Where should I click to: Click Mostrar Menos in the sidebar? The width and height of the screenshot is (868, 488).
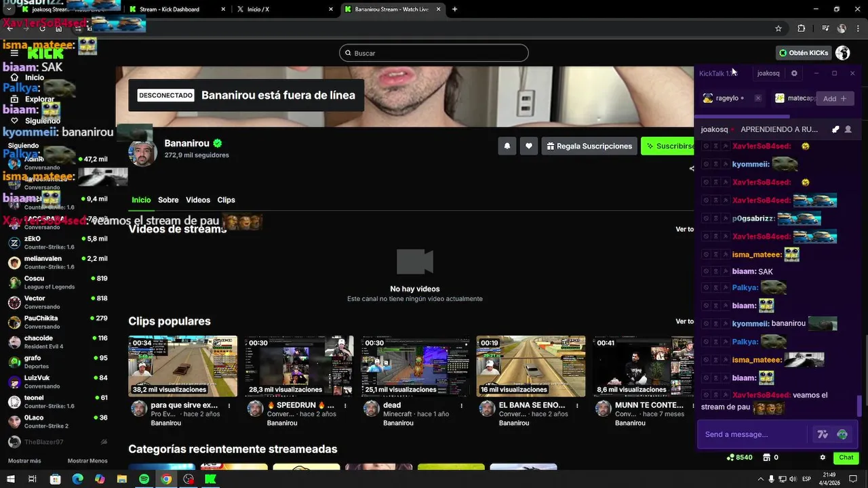pos(87,461)
